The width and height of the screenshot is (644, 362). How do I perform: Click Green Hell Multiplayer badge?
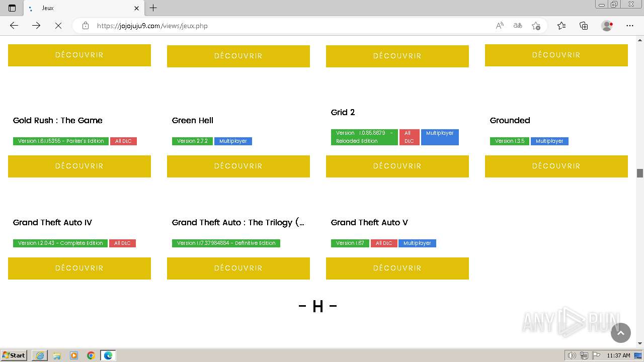pos(233,141)
